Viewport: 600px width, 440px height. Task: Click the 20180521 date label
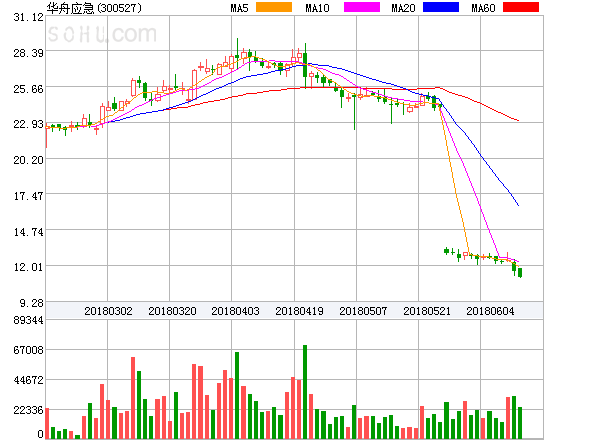pyautogui.click(x=427, y=311)
